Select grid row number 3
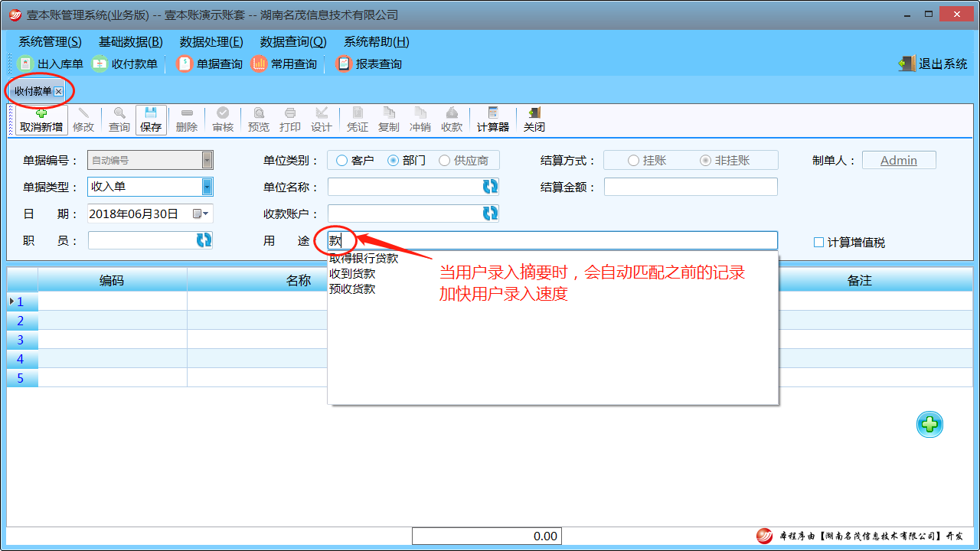The image size is (980, 551). 21,340
